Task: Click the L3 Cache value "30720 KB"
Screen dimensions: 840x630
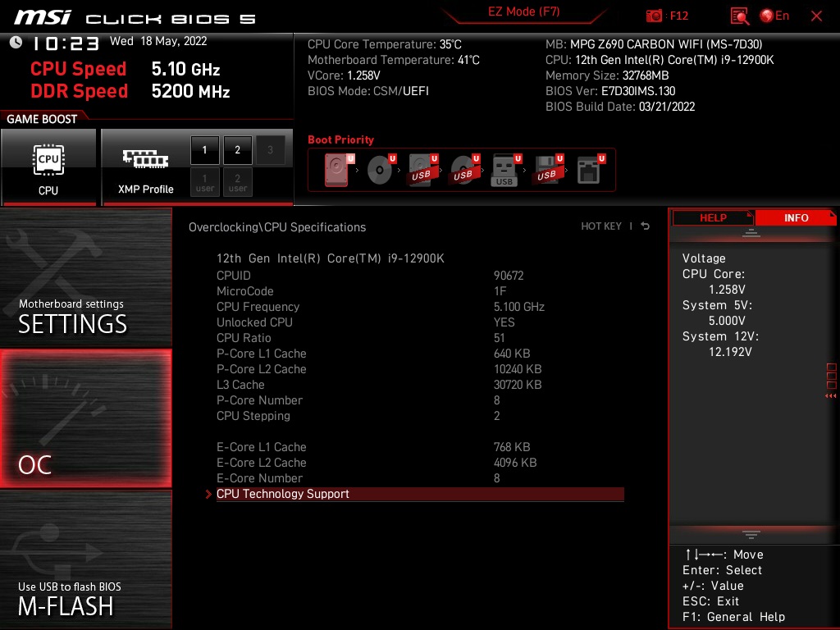Action: (518, 385)
